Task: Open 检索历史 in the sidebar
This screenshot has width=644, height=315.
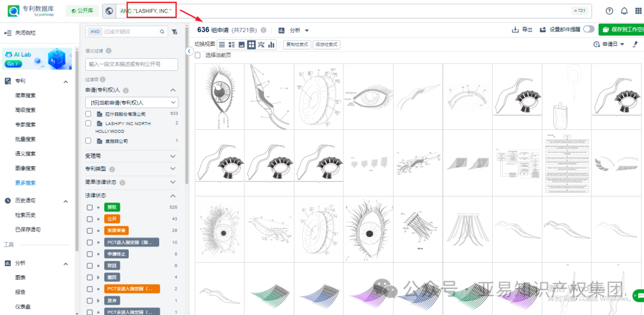Action: pyautogui.click(x=25, y=216)
